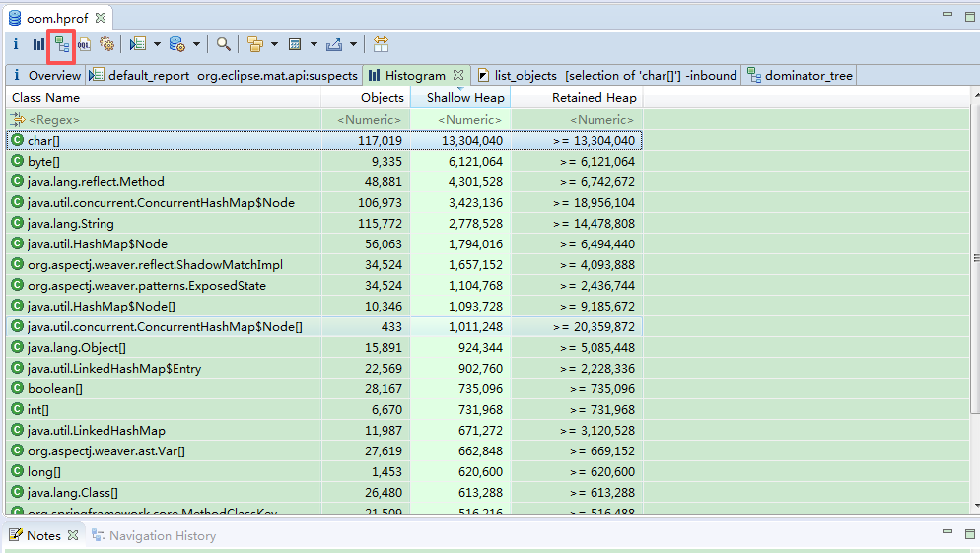This screenshot has height=553, width=980.
Task: Click the histogram vertical scrollbar thumb
Action: (x=975, y=258)
